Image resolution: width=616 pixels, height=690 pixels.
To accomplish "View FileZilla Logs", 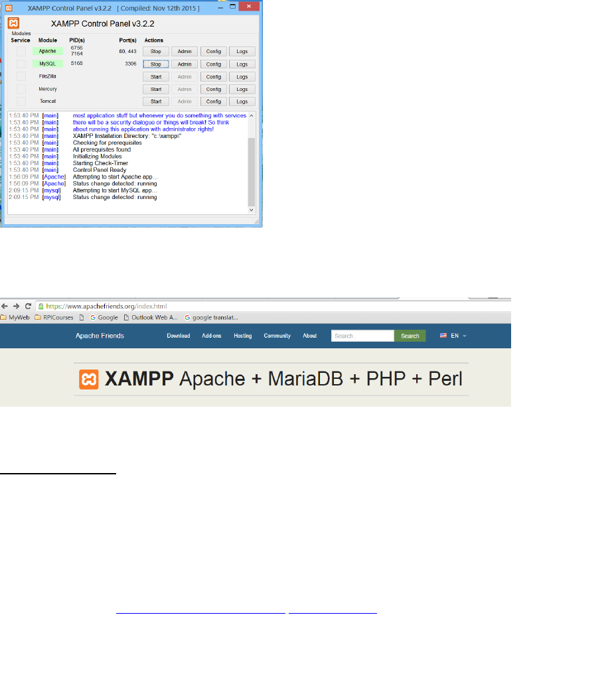I will click(242, 76).
